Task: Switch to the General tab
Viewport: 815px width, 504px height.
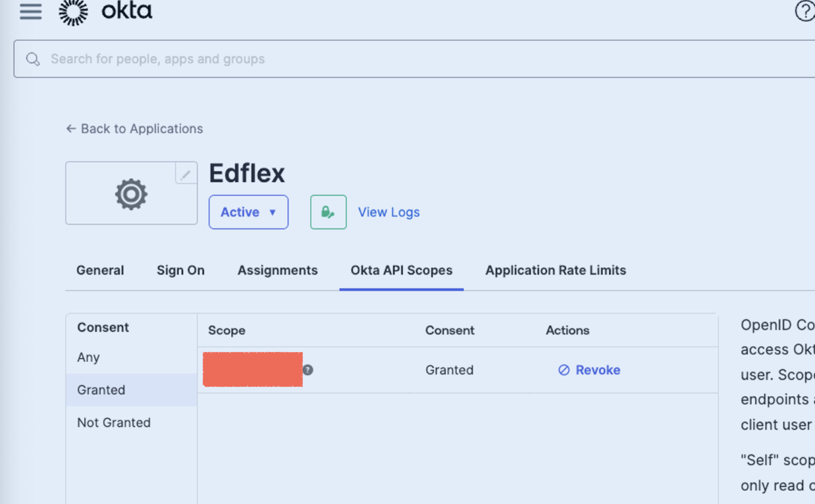Action: (x=100, y=270)
